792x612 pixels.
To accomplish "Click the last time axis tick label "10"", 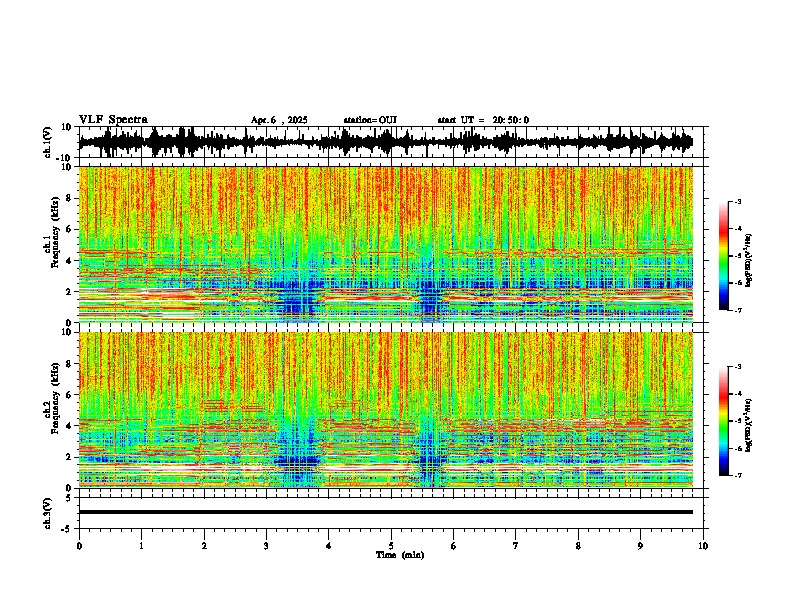I will click(703, 546).
